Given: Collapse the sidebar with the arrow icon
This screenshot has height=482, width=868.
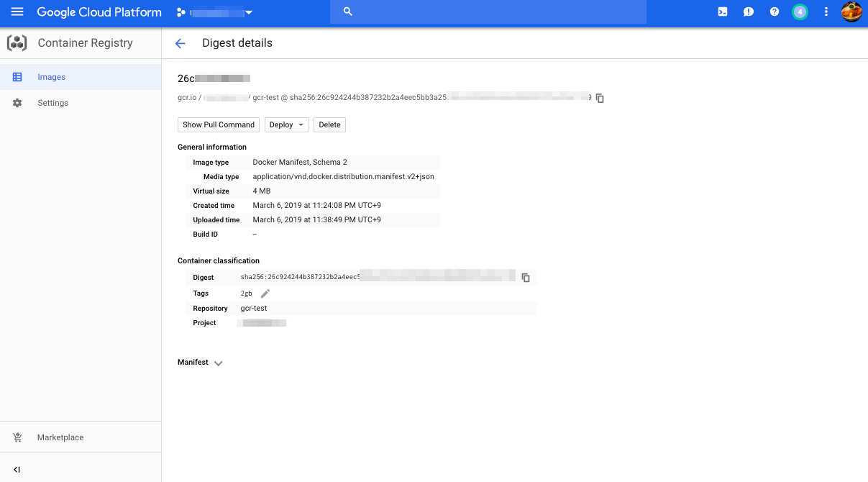Looking at the screenshot, I should tap(17, 469).
